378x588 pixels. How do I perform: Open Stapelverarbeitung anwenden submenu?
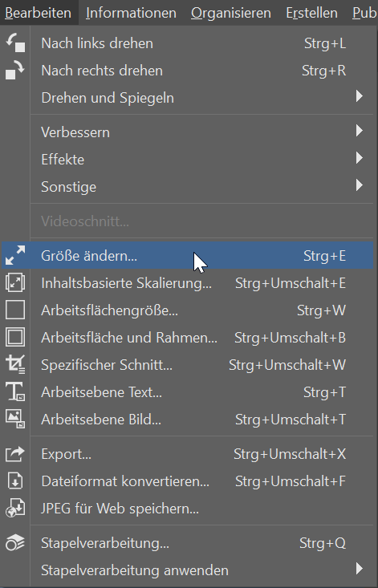pyautogui.click(x=188, y=570)
